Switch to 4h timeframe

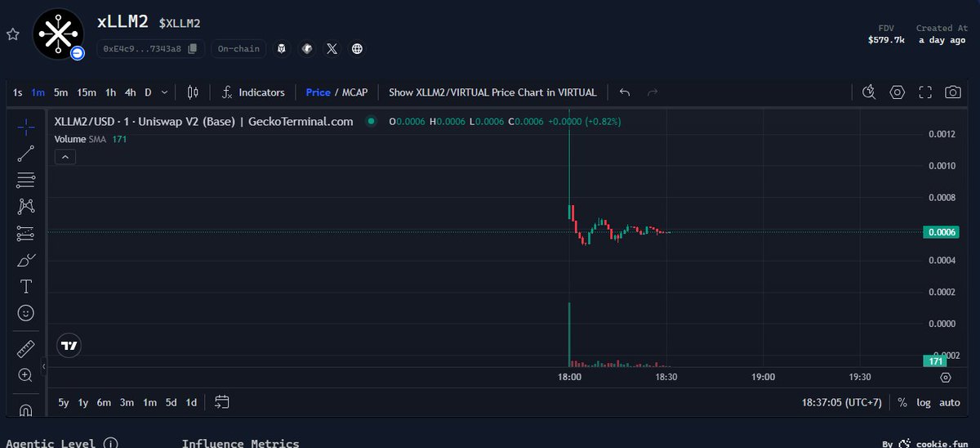tap(131, 92)
